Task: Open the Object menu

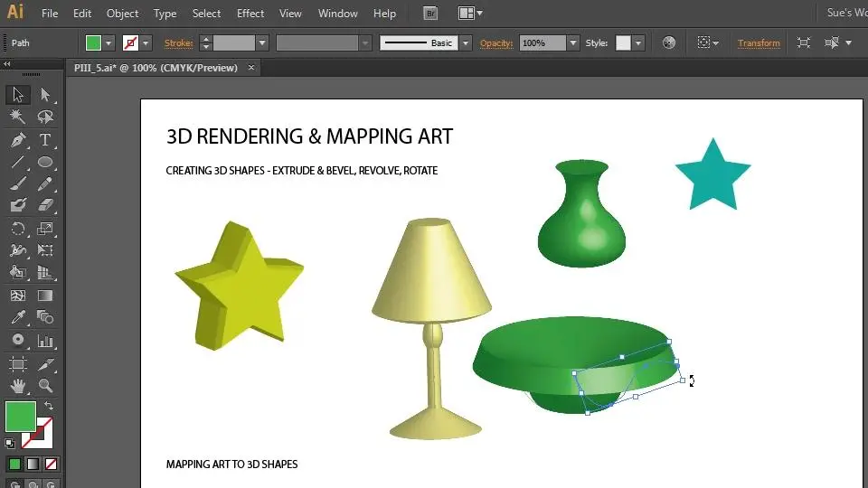Action: (122, 14)
